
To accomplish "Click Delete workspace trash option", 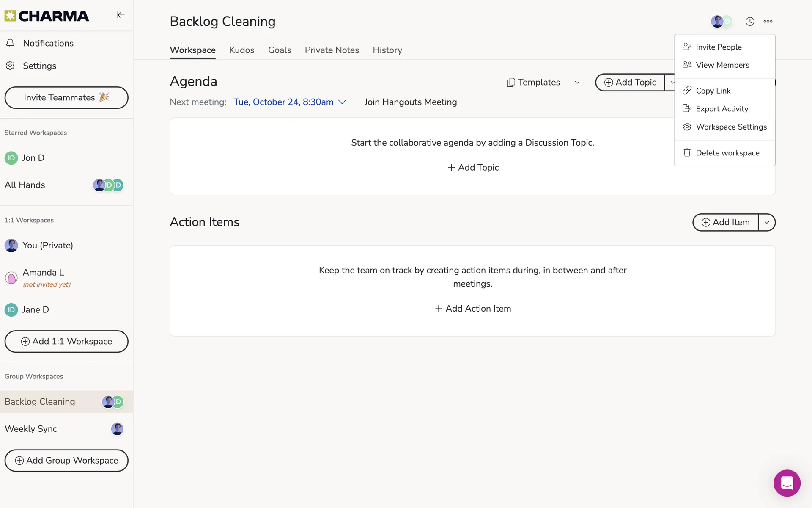I will coord(727,153).
